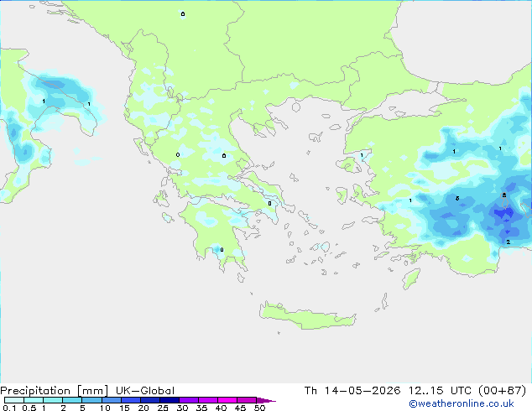Select the 15–20 mm blue legend swatch

[x=130, y=400]
